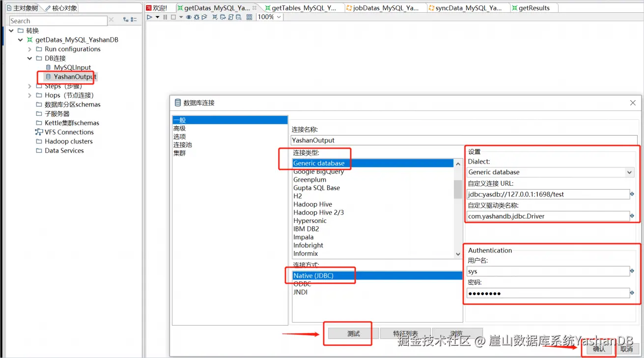Select the 集群 settings category

click(x=179, y=153)
